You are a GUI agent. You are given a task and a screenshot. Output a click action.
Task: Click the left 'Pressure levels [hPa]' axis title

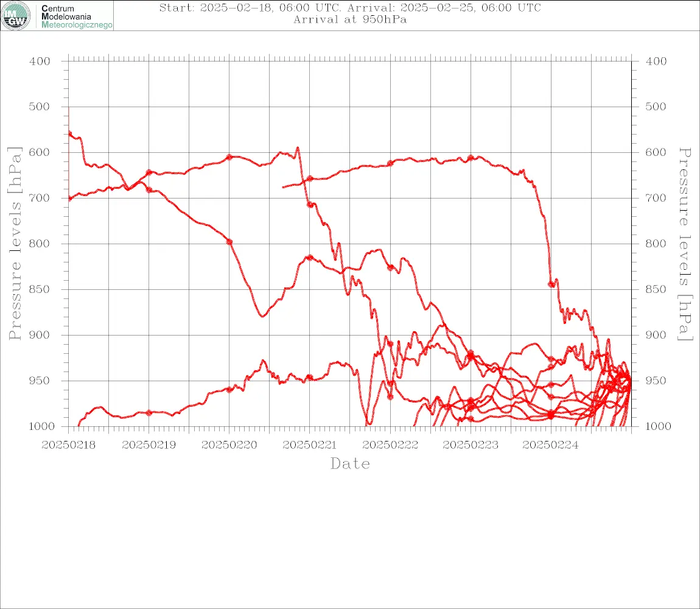click(x=15, y=244)
